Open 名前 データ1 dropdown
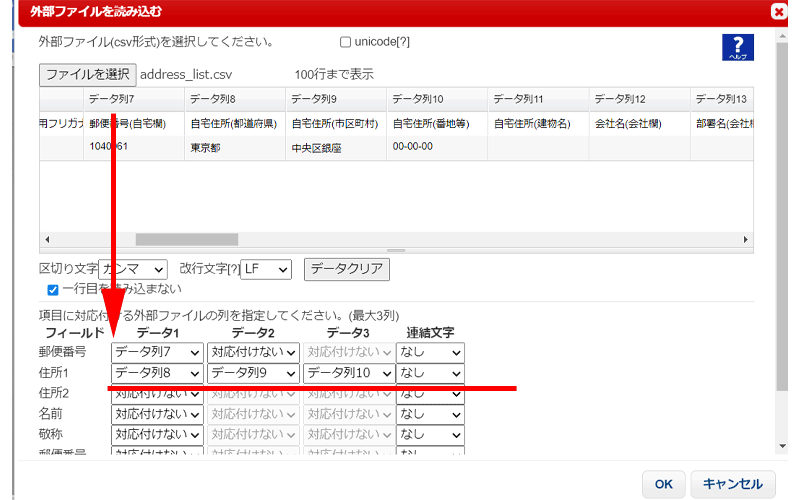This screenshot has height=500, width=800. click(157, 414)
